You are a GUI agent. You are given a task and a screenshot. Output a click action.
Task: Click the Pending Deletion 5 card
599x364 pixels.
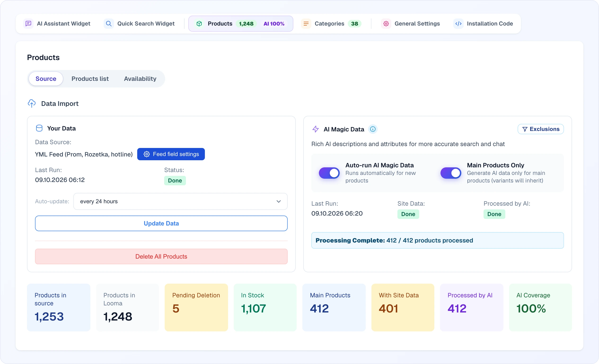(x=196, y=308)
